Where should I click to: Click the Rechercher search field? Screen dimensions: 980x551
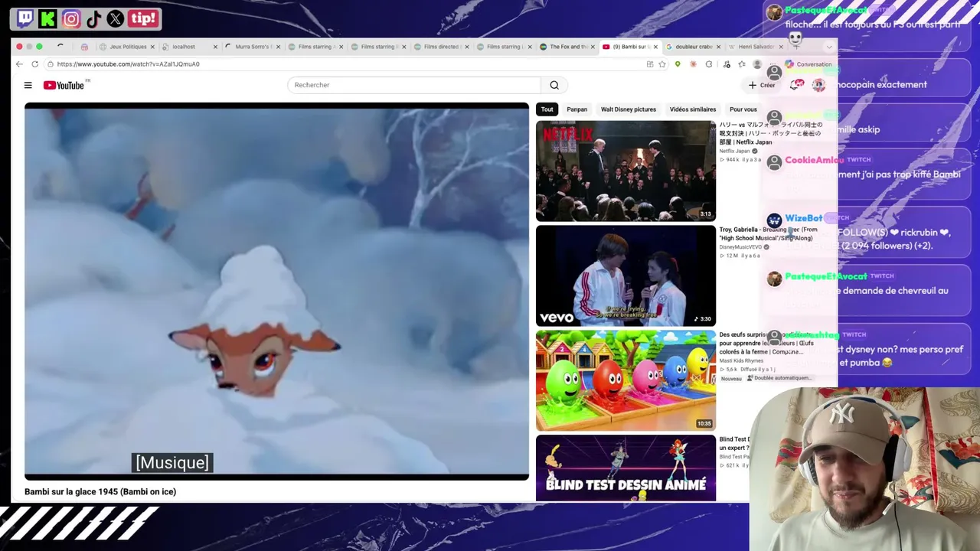(x=414, y=85)
